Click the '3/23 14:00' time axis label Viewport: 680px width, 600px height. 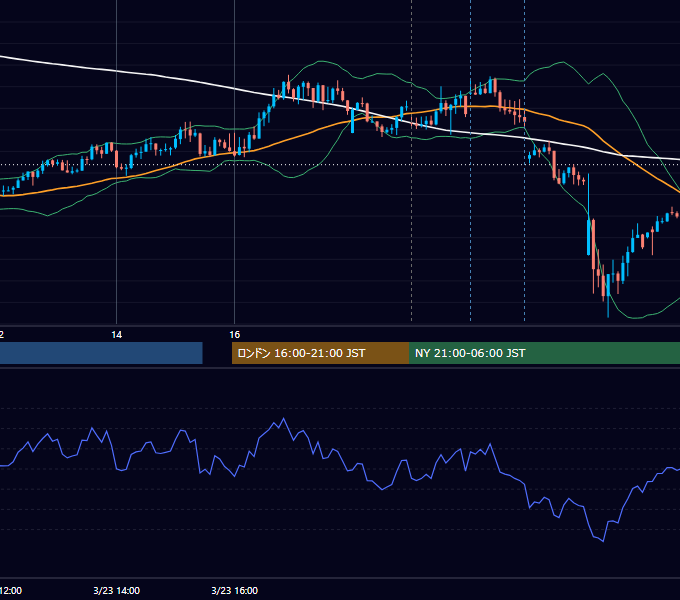(x=117, y=590)
